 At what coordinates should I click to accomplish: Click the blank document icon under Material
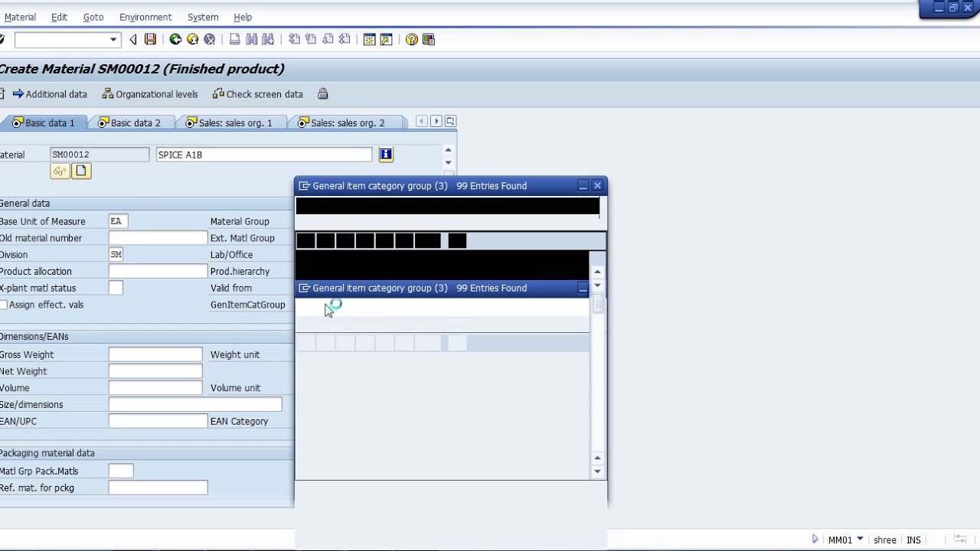point(81,171)
